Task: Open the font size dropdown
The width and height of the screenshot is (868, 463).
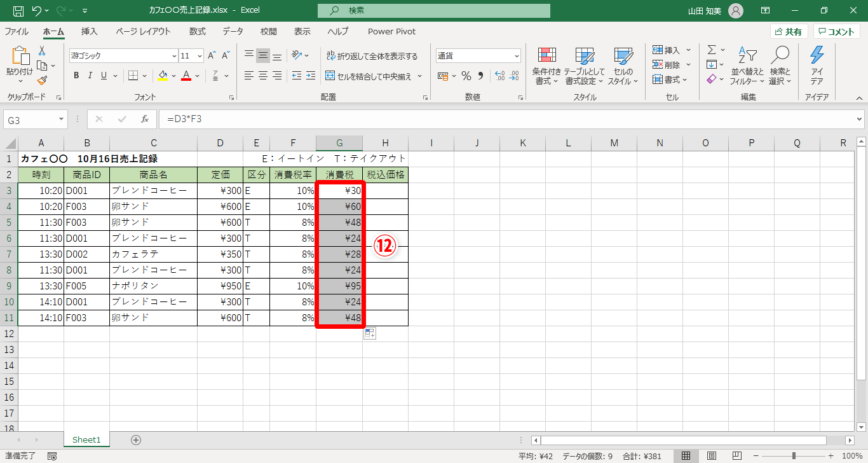Action: 200,56
